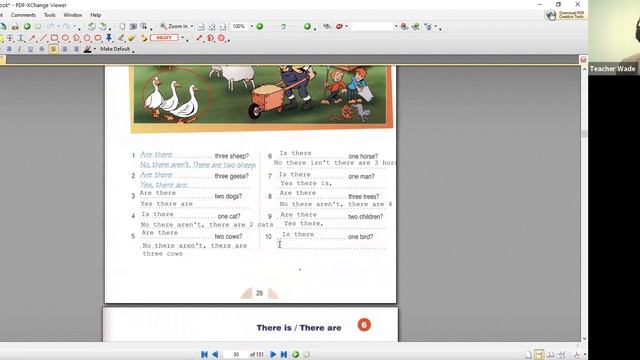Select continuous page layout icon
Image resolution: width=640 pixels, height=360 pixels.
tap(539, 355)
